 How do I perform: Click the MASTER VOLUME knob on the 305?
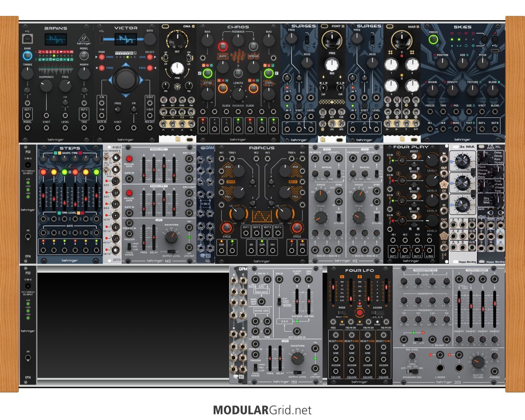[x=478, y=362]
